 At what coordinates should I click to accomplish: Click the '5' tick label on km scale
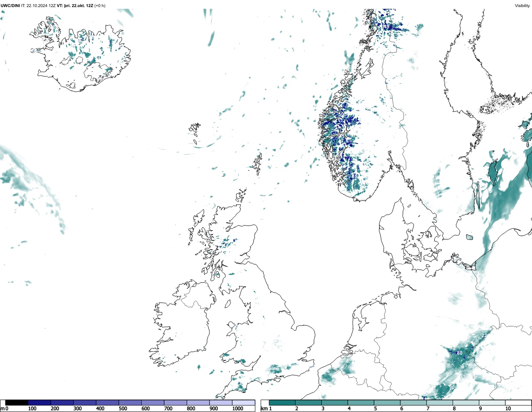(375, 409)
